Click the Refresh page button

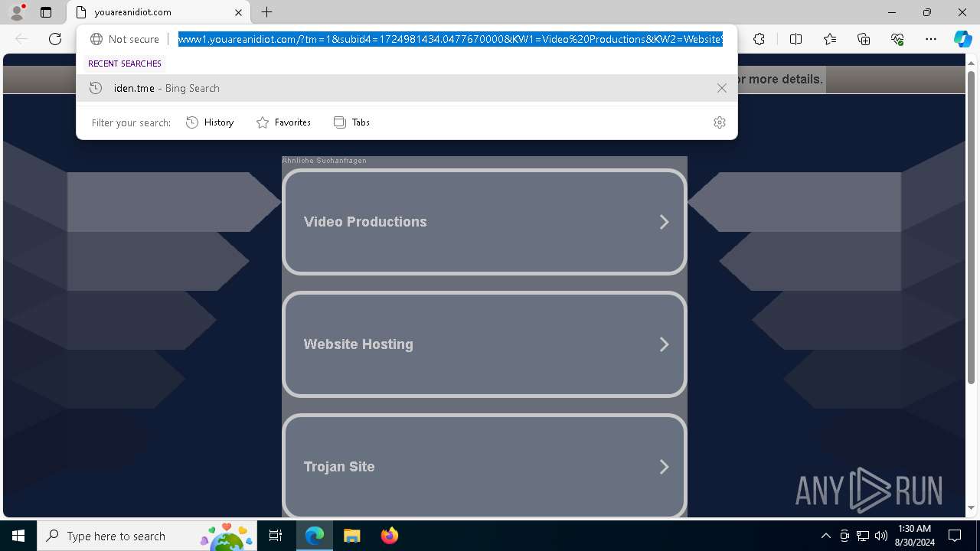click(x=55, y=39)
